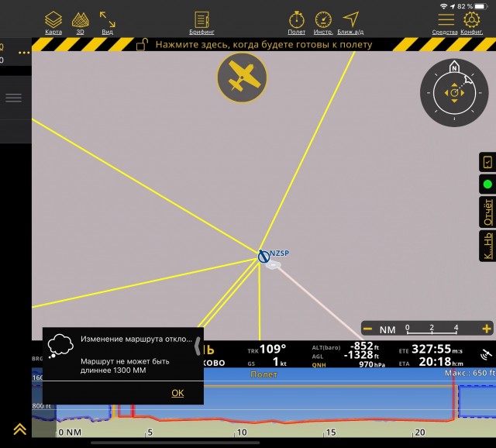Tap the yellow aircraft position icon
This screenshot has height=448, width=496.
click(x=242, y=78)
